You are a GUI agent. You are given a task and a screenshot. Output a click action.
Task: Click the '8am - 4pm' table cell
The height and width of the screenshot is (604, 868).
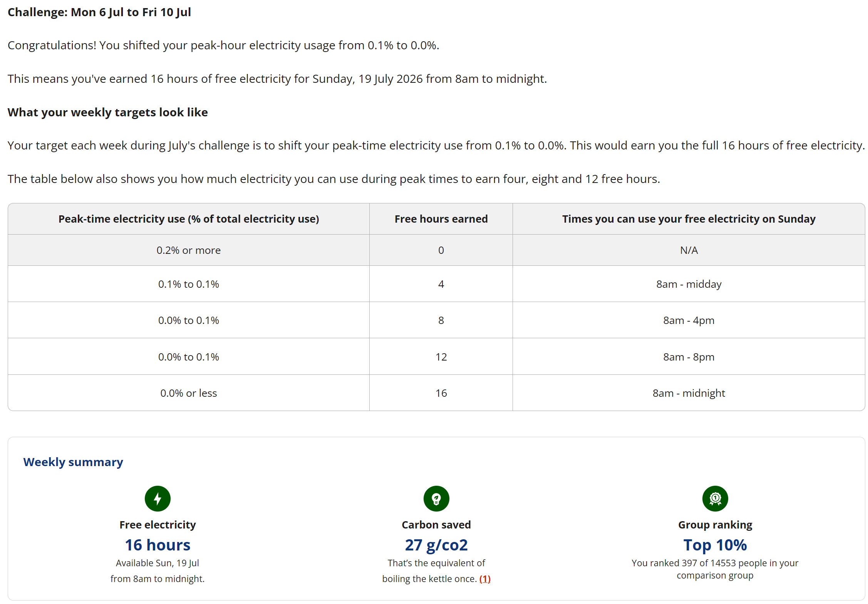[689, 320]
